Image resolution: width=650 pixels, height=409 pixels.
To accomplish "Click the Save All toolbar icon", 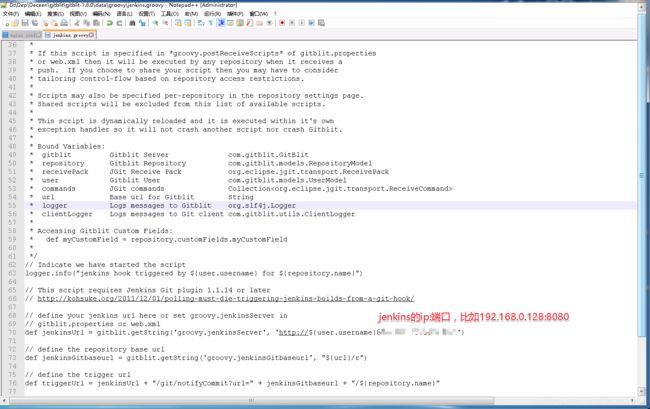I will pyautogui.click(x=34, y=23).
